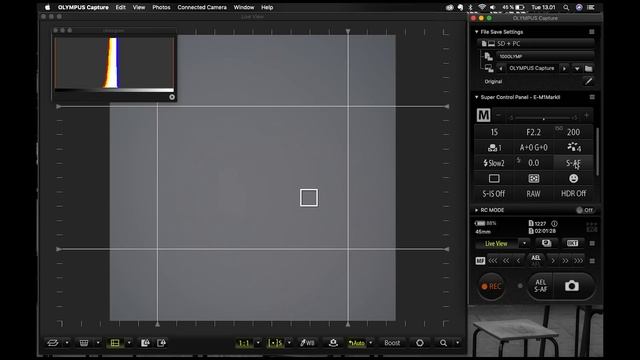This screenshot has height=360, width=640.
Task: Click the circle icon next to Boost
Action: pos(420,343)
